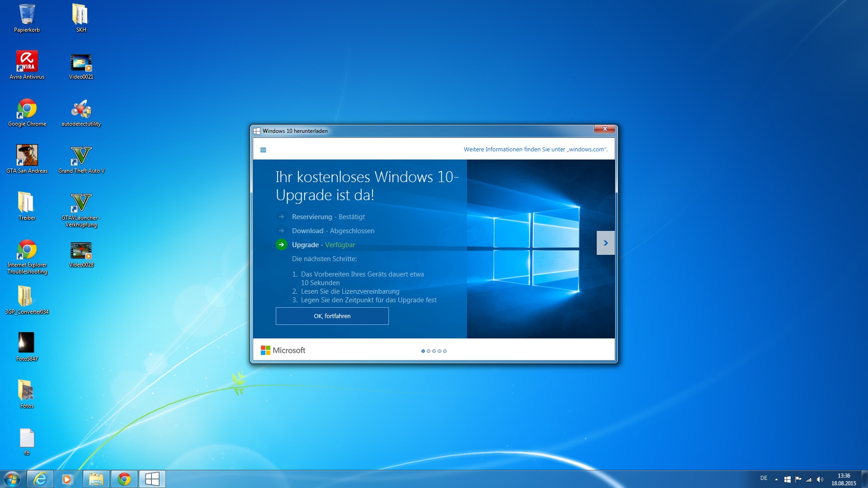Select the last page indicator dot
This screenshot has height=488, width=868.
pos(445,351)
